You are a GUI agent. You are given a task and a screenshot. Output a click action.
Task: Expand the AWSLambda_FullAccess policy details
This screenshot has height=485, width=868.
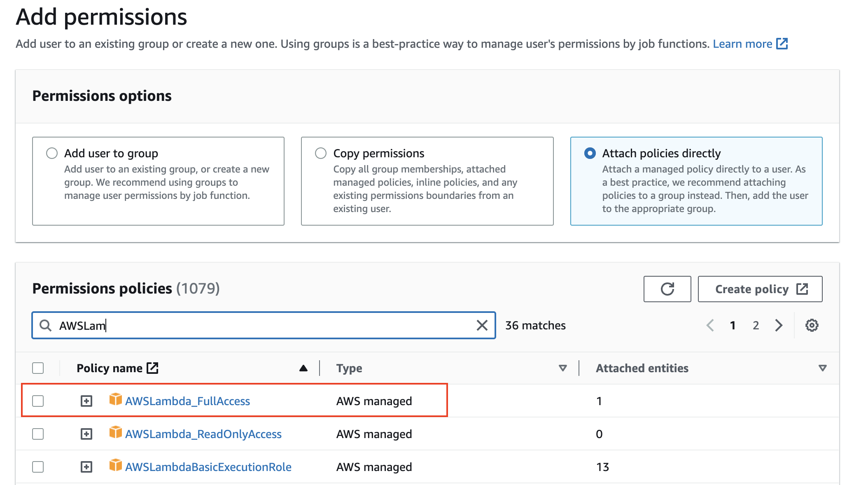86,401
